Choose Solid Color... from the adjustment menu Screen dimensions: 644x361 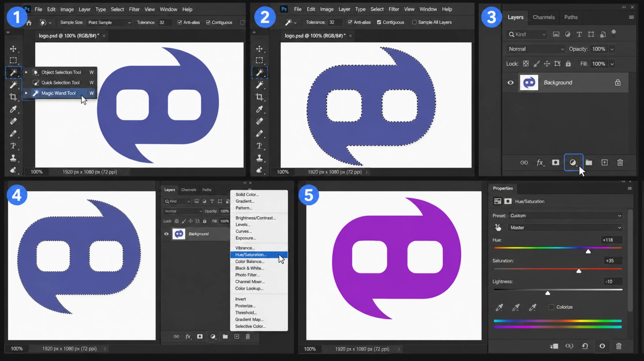pyautogui.click(x=259, y=194)
